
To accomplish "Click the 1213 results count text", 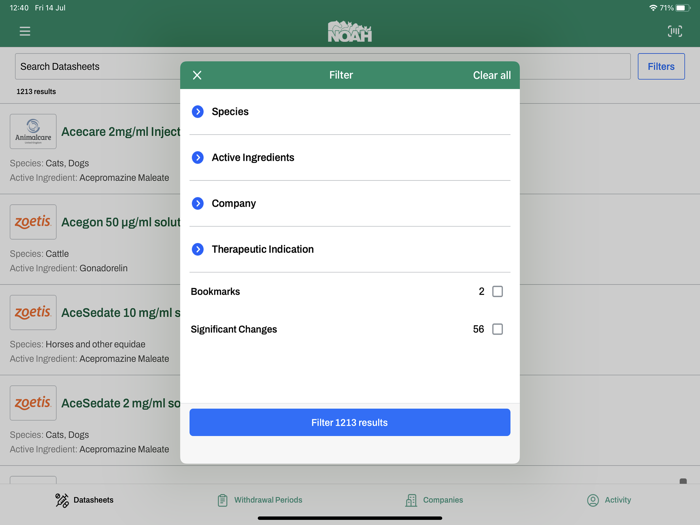I will (x=36, y=92).
